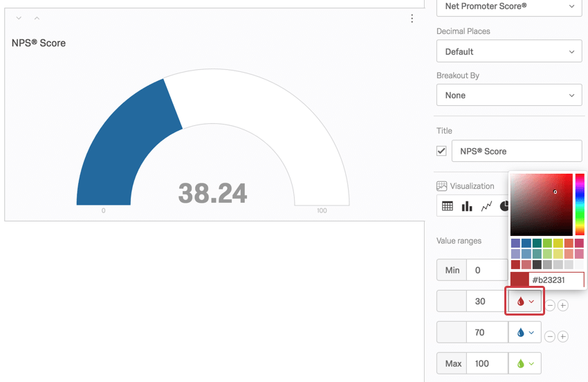588x382 pixels.
Task: Select the line chart visualization icon
Action: 486,206
